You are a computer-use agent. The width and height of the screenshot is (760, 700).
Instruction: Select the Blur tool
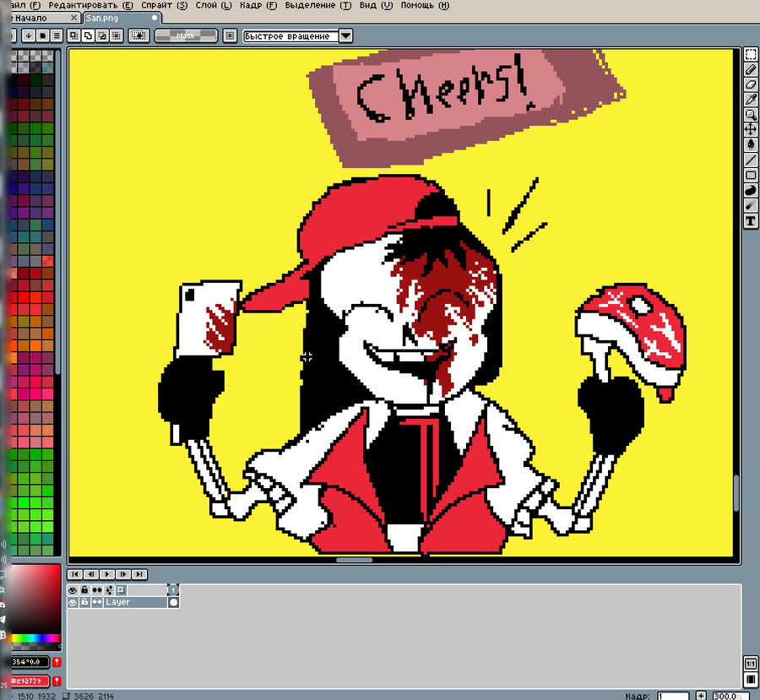coord(751,205)
